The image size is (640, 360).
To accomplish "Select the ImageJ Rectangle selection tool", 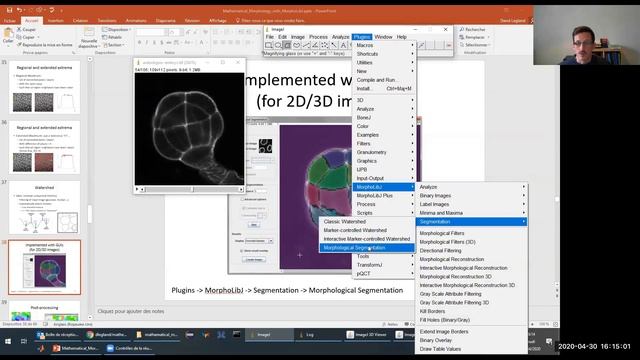I will point(269,45).
